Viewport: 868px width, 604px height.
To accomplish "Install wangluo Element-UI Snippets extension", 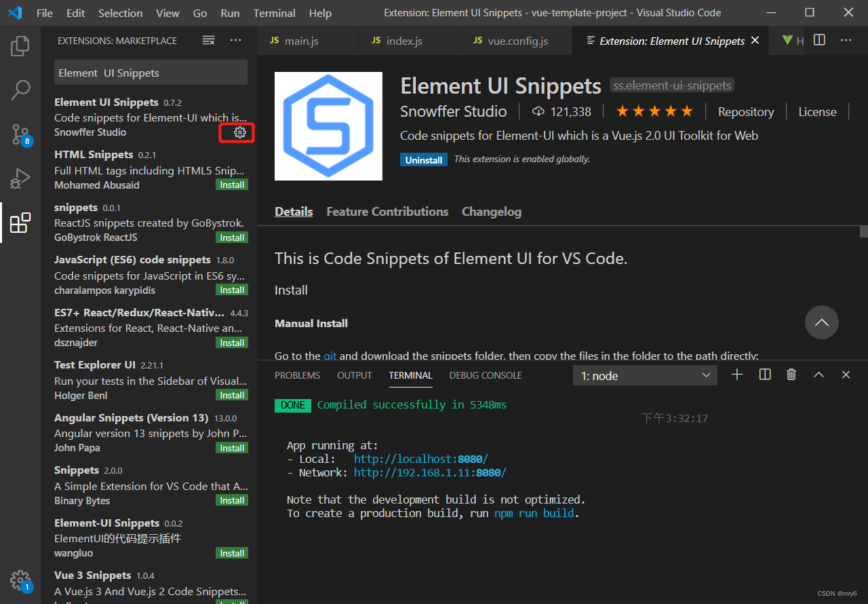I will click(x=232, y=553).
